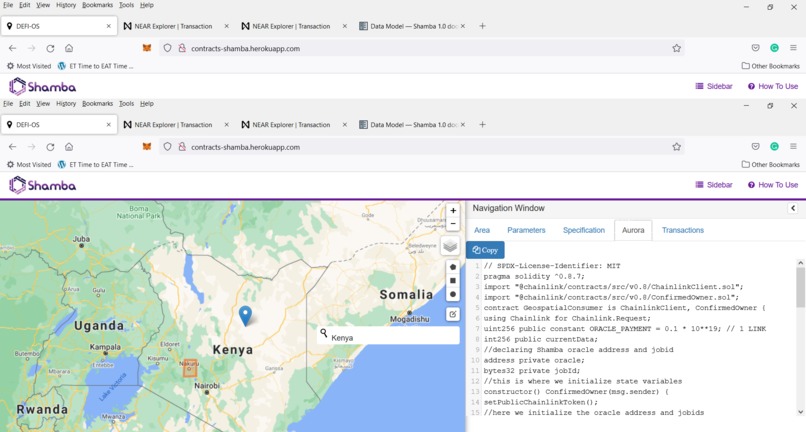Image resolution: width=806 pixels, height=432 pixels.
Task: Click the shield icon in lower address bar
Action: click(x=167, y=147)
